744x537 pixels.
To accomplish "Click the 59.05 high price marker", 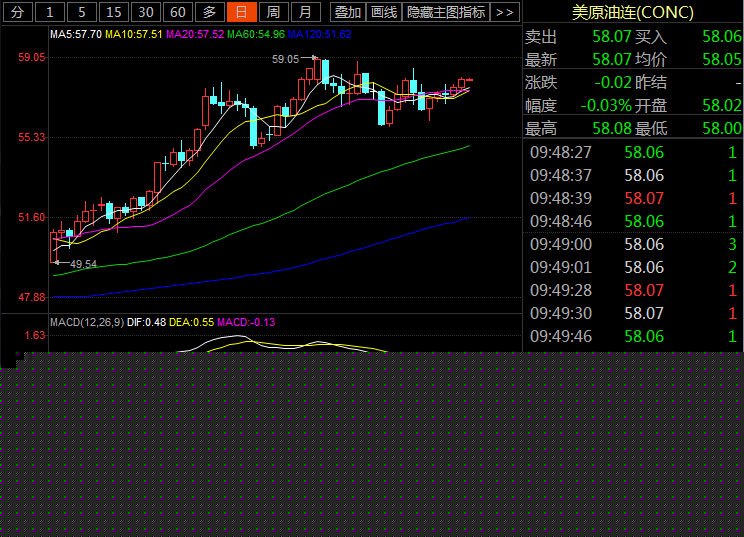I will coord(286,59).
